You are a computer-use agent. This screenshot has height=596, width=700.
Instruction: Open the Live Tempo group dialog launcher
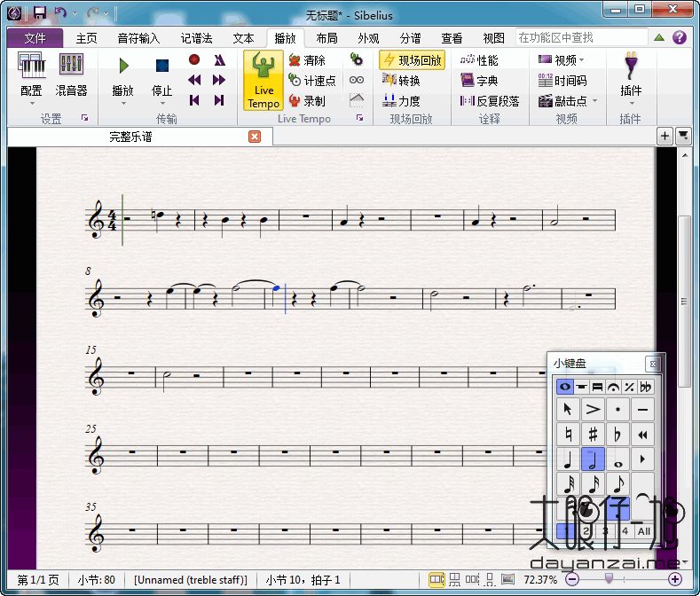tap(359, 118)
